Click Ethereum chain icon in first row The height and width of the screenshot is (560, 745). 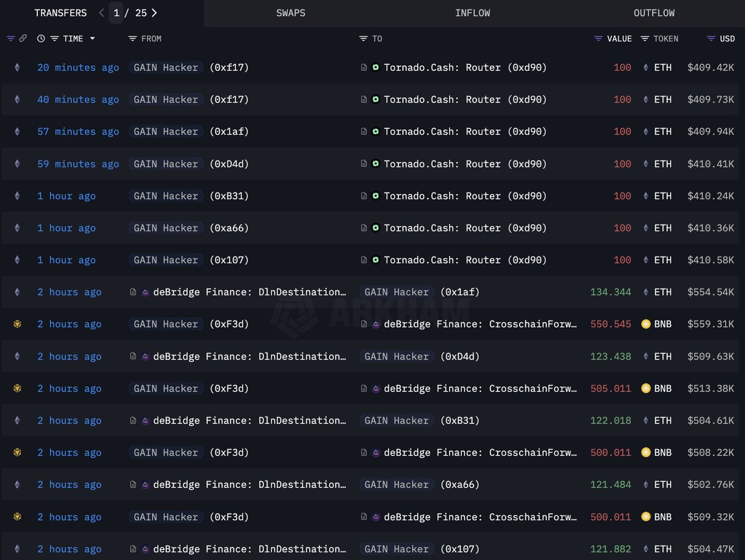17,68
